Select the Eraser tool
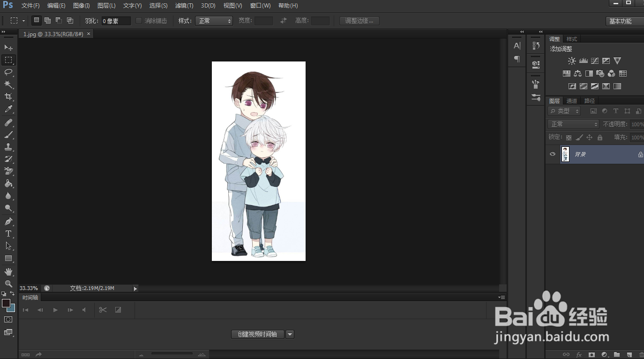644x359 pixels. [8, 171]
